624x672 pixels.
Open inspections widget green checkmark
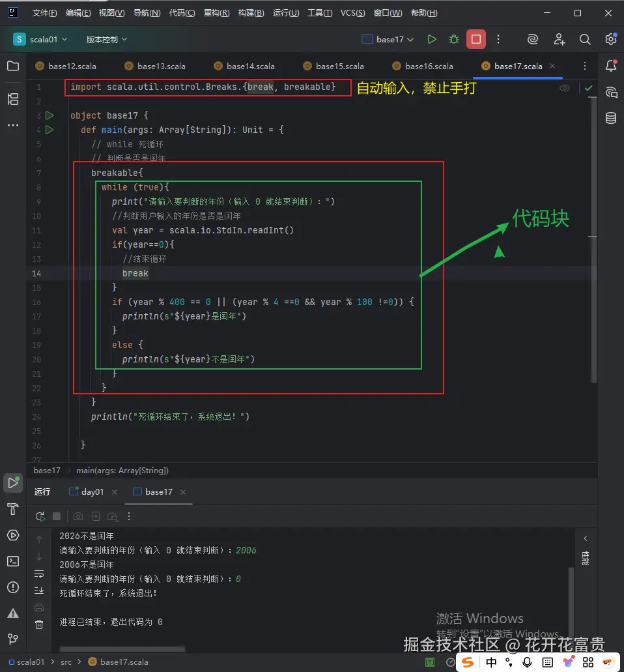[588, 88]
